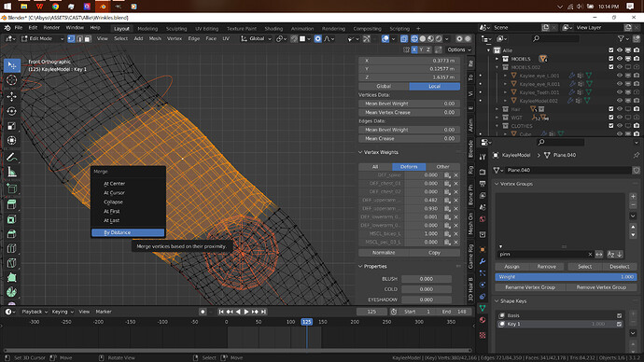This screenshot has height=362, width=644.
Task: Play the animation
Action: (x=246, y=312)
